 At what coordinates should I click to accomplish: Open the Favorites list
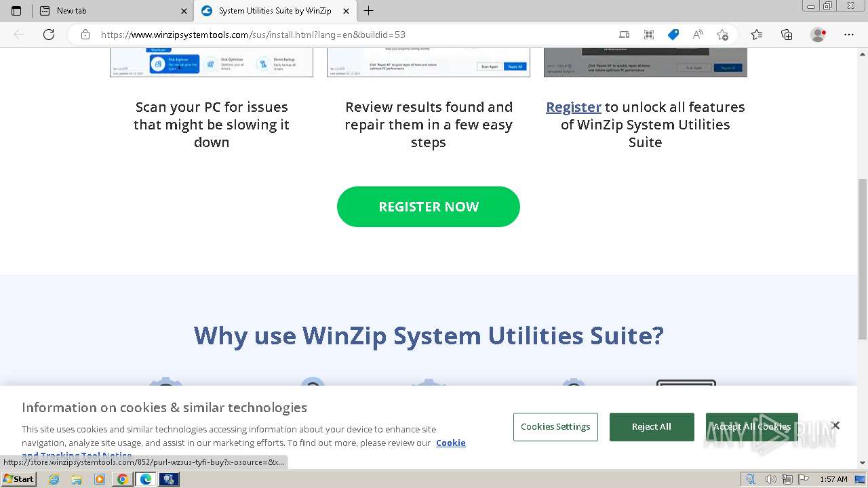757,35
